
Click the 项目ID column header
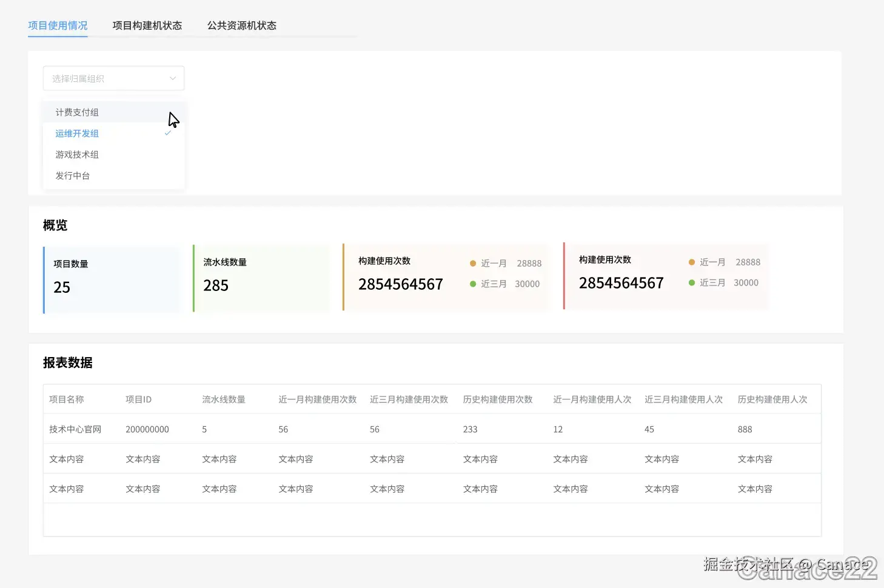click(x=138, y=399)
